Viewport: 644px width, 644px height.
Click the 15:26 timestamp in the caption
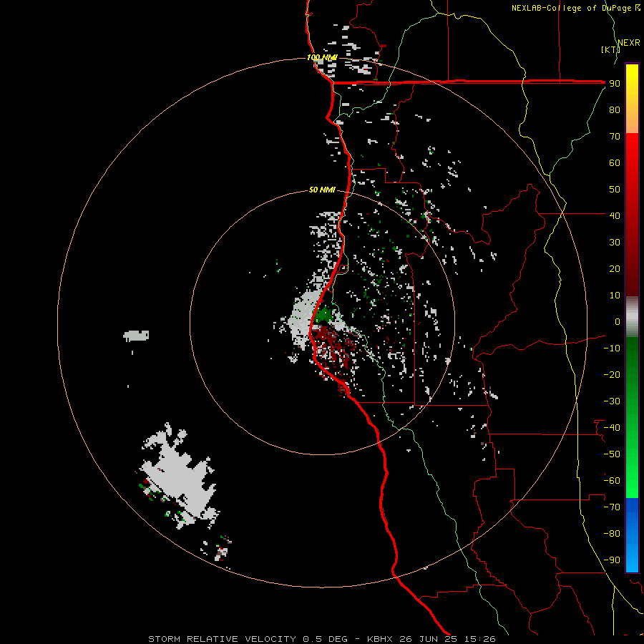(479, 639)
